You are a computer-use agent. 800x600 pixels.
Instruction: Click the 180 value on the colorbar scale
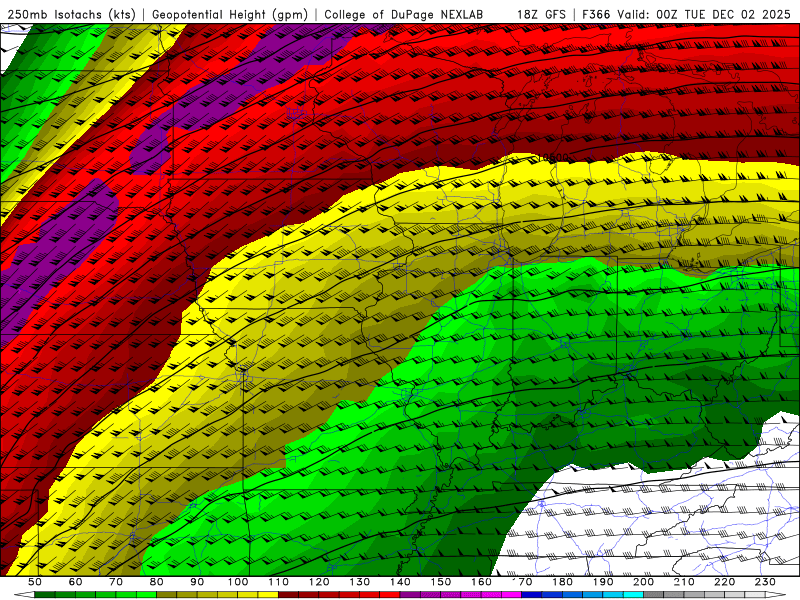(563, 582)
